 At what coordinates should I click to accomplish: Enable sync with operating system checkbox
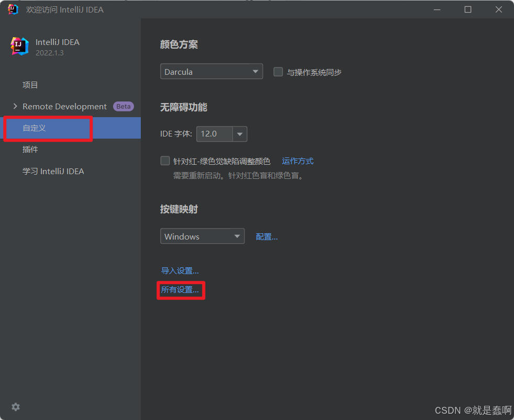tap(278, 72)
